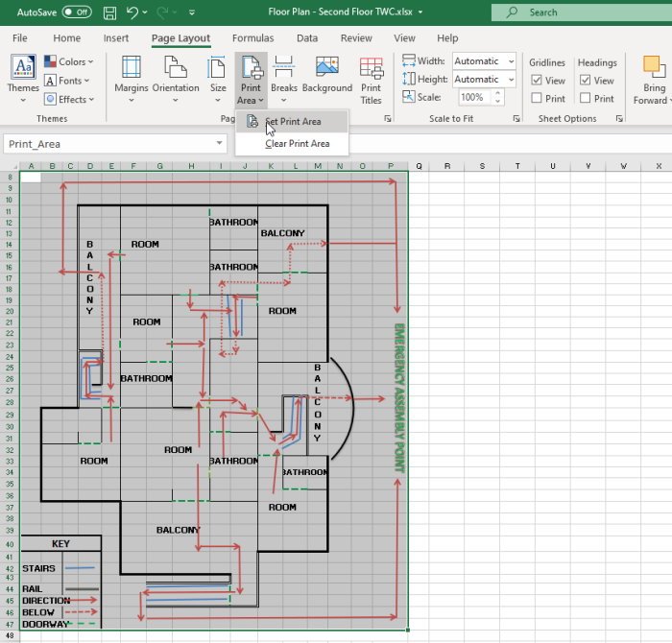Choose Clear Print Area from menu
The height and width of the screenshot is (643, 672).
[x=297, y=144]
